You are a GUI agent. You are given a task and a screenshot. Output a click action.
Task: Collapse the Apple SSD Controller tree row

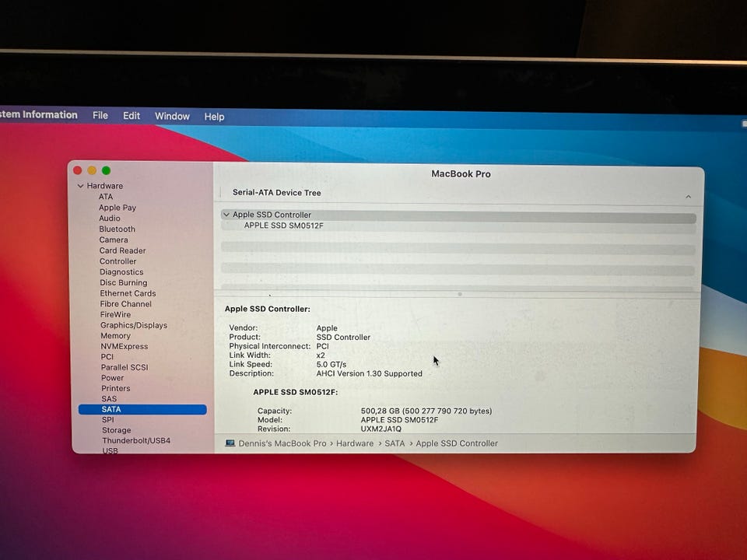226,215
